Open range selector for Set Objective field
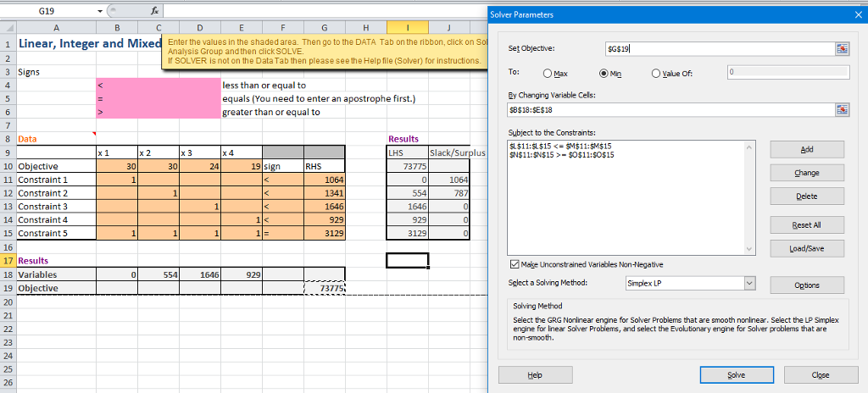The height and width of the screenshot is (393, 868). [x=842, y=49]
